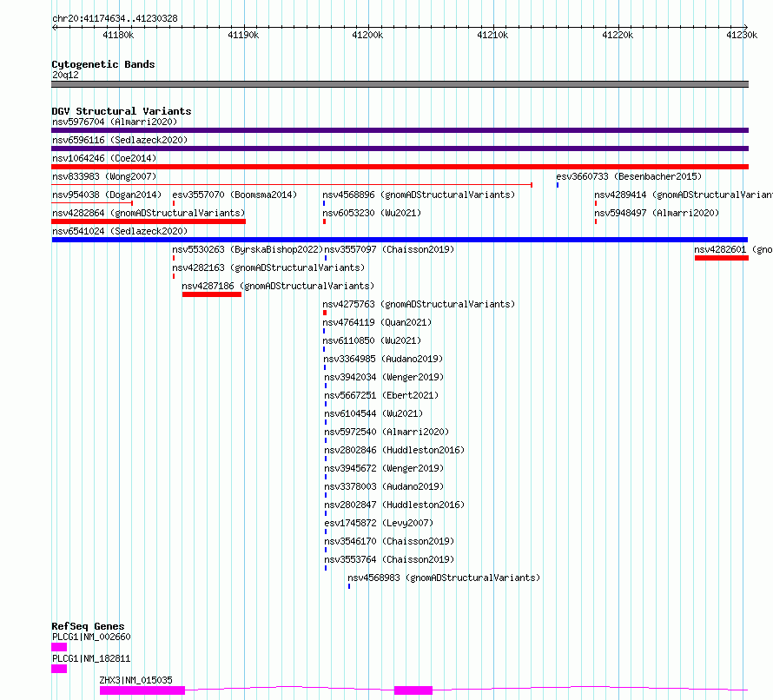The image size is (773, 700).
Task: Click esv3557070 (Boomsma2014) label
Action: [235, 195]
